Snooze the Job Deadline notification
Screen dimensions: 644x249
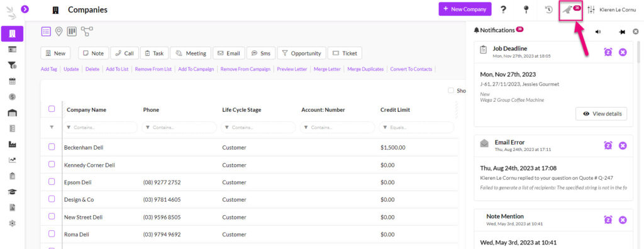(608, 52)
